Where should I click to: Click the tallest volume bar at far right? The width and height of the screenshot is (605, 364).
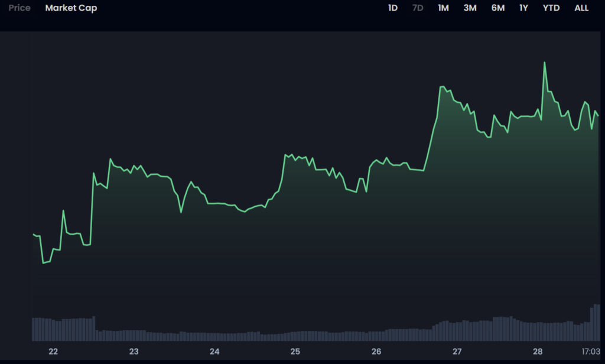596,322
